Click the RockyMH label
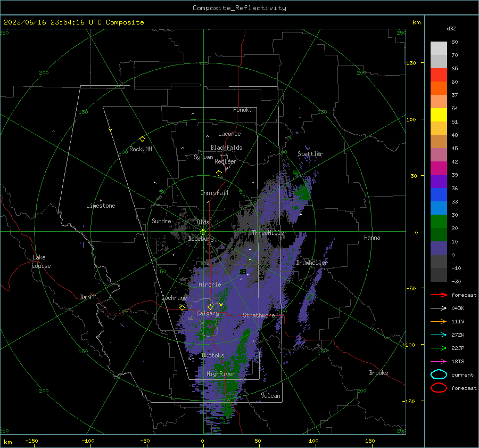 141,149
